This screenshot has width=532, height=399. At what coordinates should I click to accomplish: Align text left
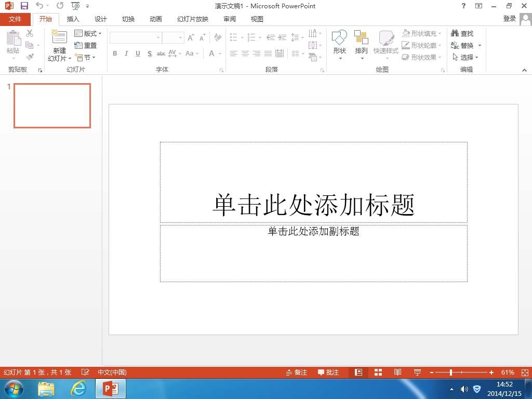[x=233, y=54]
